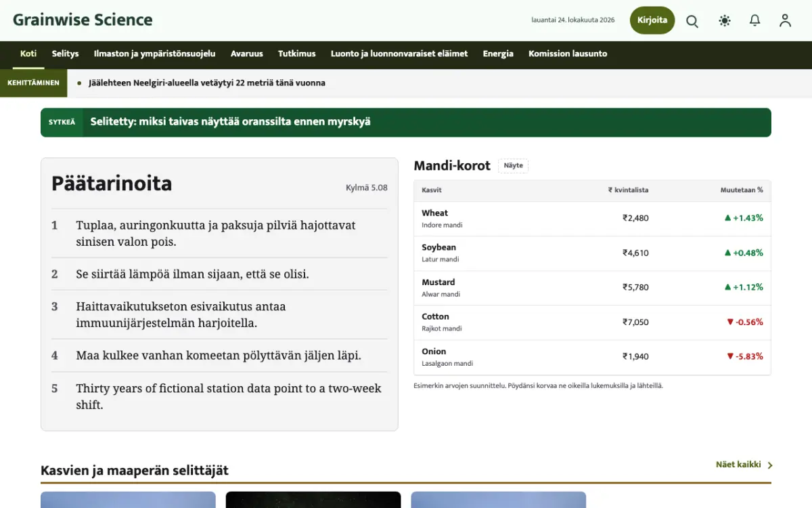Click the KEHITTÄMINEN ticker label
This screenshot has height=508, width=812.
coord(33,83)
